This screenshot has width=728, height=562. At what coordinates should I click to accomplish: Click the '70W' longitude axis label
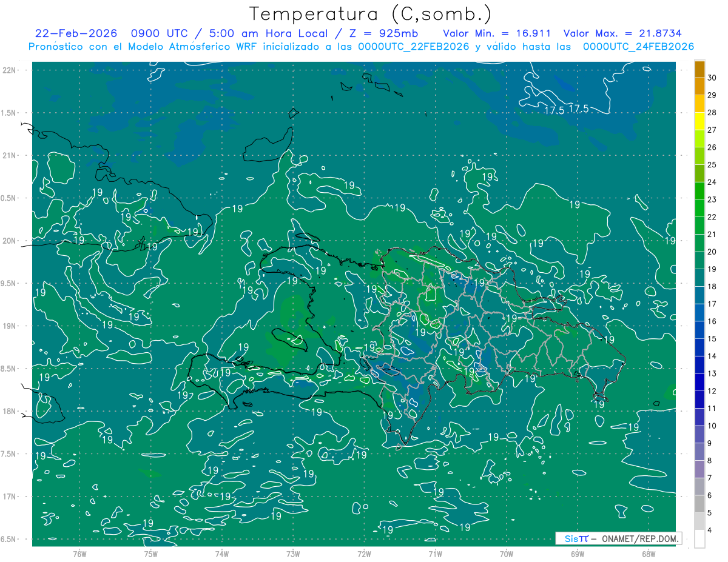[507, 554]
